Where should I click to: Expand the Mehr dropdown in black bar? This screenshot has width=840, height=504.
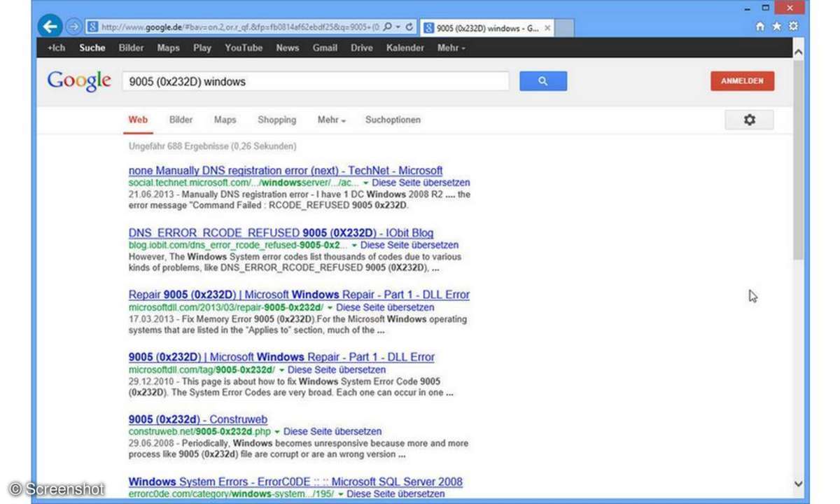[x=451, y=48]
